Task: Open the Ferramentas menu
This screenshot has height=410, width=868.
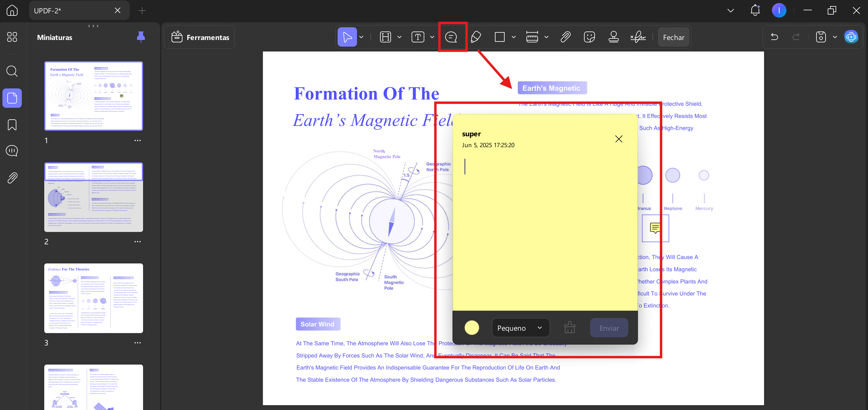Action: (x=200, y=37)
